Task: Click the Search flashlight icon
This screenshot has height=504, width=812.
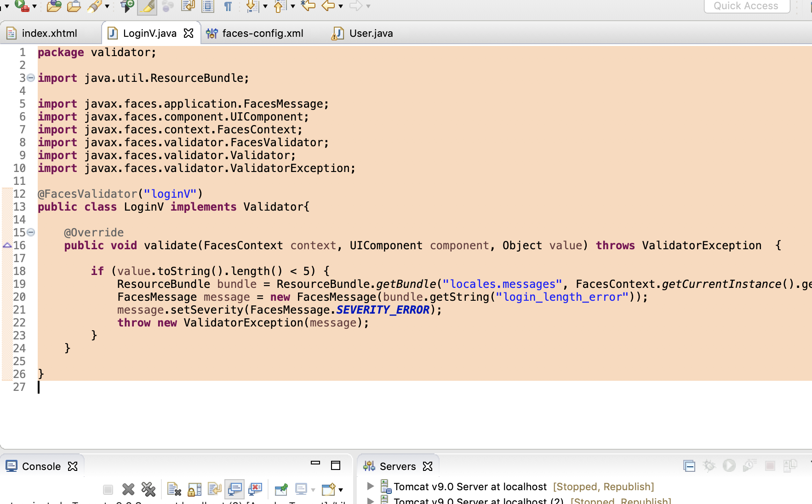Action: 94,6
